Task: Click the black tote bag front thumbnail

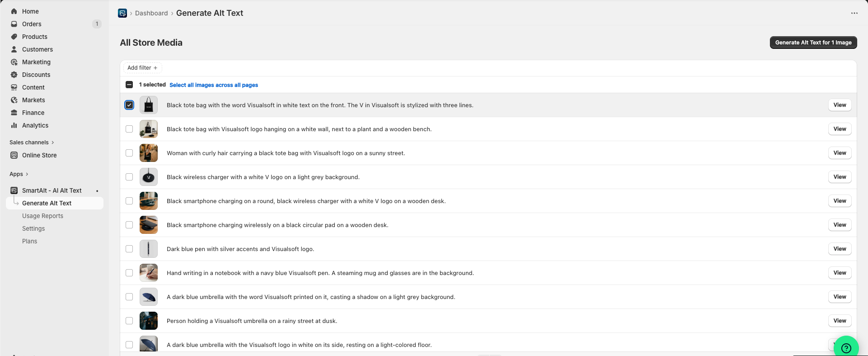Action: pos(149,105)
